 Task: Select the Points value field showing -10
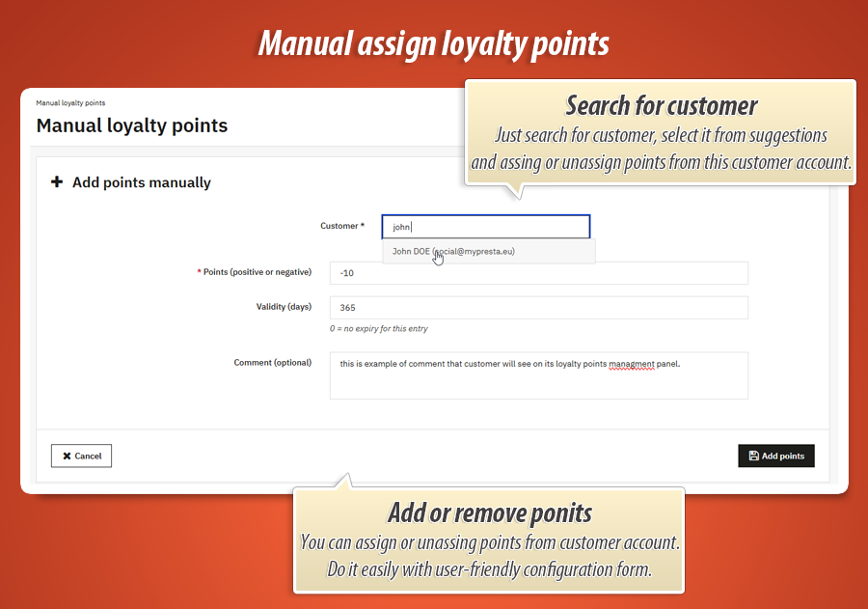[x=538, y=273]
